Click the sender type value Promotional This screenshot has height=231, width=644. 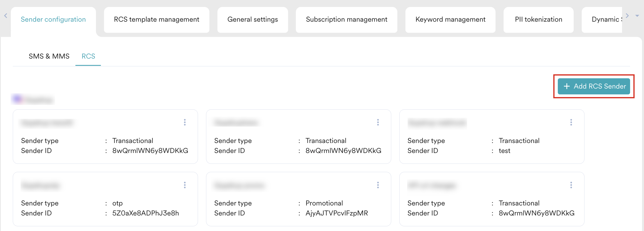click(324, 203)
